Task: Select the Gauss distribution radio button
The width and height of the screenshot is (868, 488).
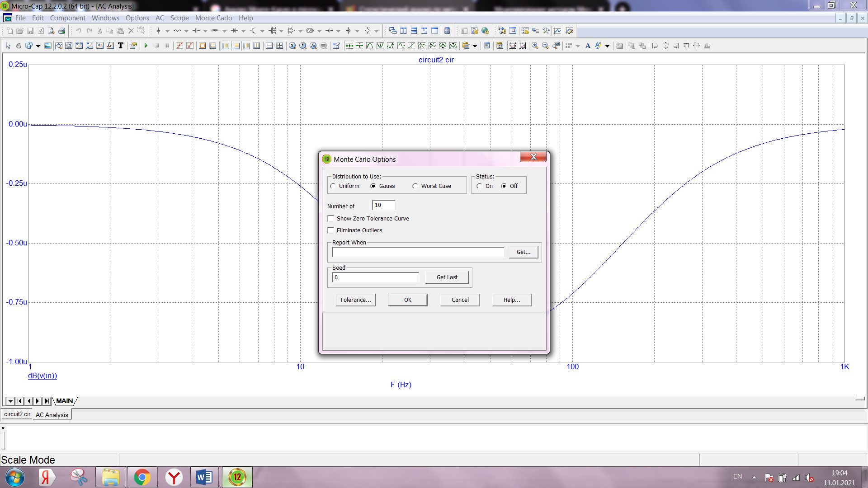Action: click(x=383, y=186)
